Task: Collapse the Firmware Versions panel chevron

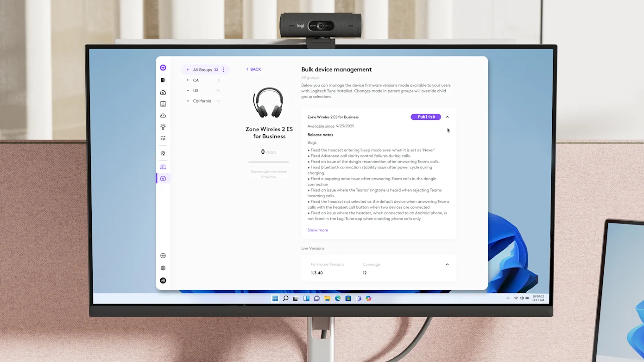Action: coord(447,264)
